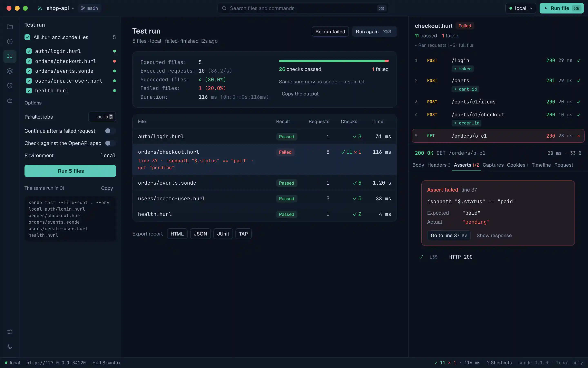Viewport: 588px width, 368px height.
Task: Click Go to line 37 button
Action: tap(449, 235)
